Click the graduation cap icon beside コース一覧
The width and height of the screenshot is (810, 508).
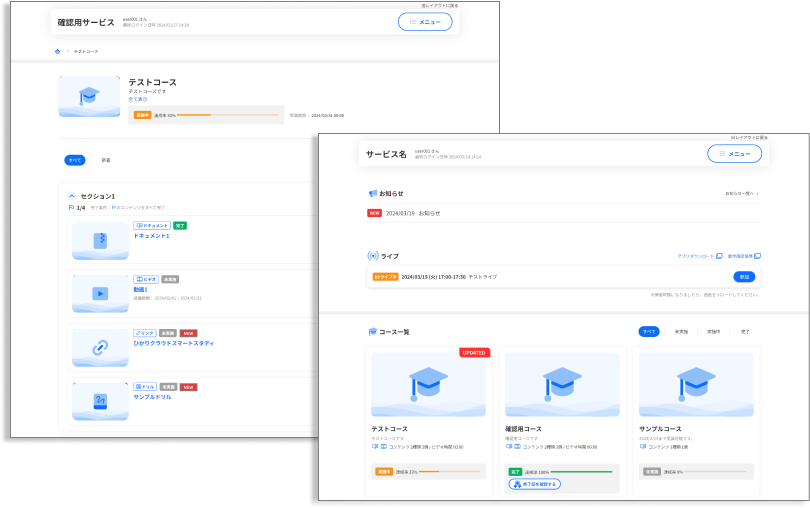click(373, 331)
